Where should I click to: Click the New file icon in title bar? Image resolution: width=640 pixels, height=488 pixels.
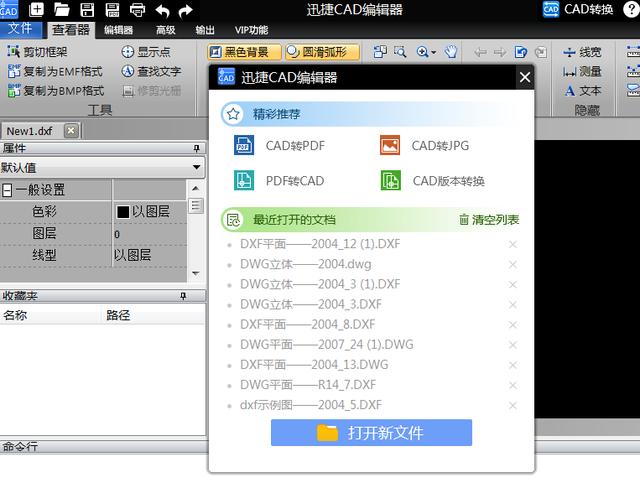pos(37,9)
